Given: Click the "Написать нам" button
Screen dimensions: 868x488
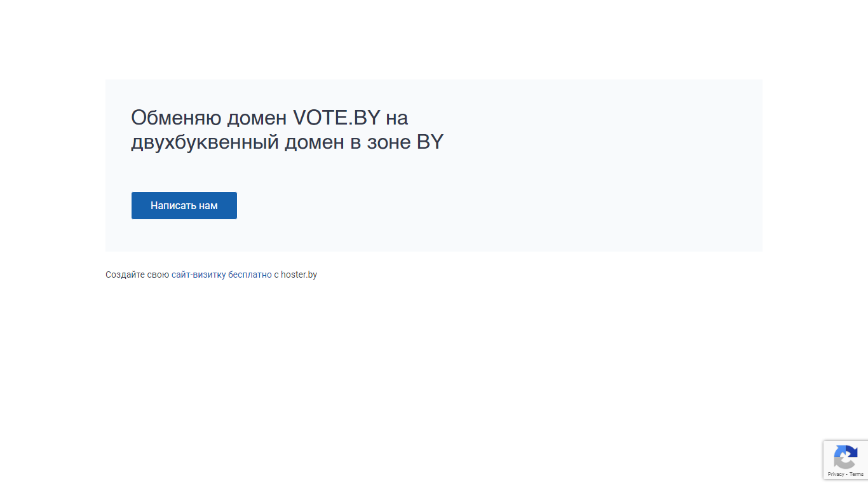Looking at the screenshot, I should (184, 206).
